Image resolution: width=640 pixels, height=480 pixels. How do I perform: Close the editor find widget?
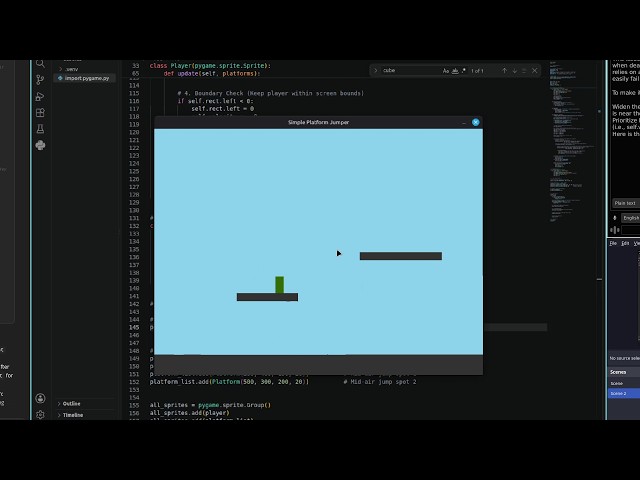pos(535,71)
